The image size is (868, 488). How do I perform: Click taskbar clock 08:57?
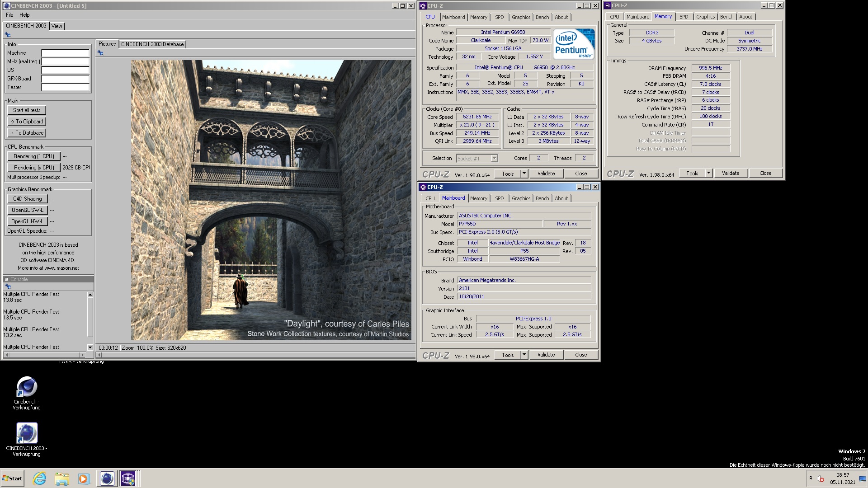click(x=842, y=475)
